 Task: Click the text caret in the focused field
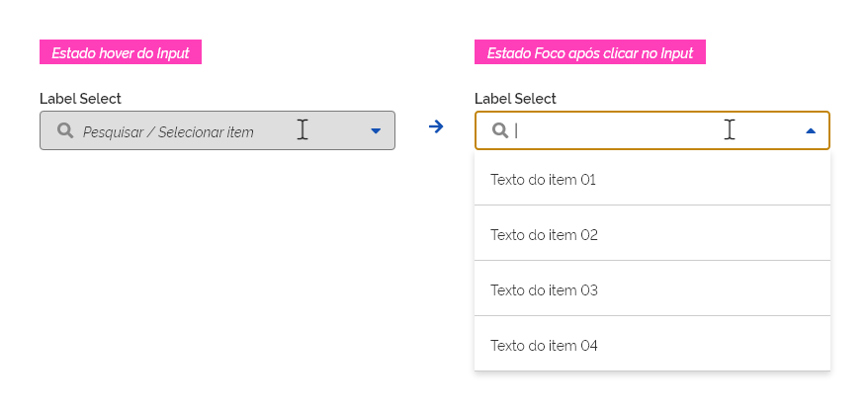(517, 130)
